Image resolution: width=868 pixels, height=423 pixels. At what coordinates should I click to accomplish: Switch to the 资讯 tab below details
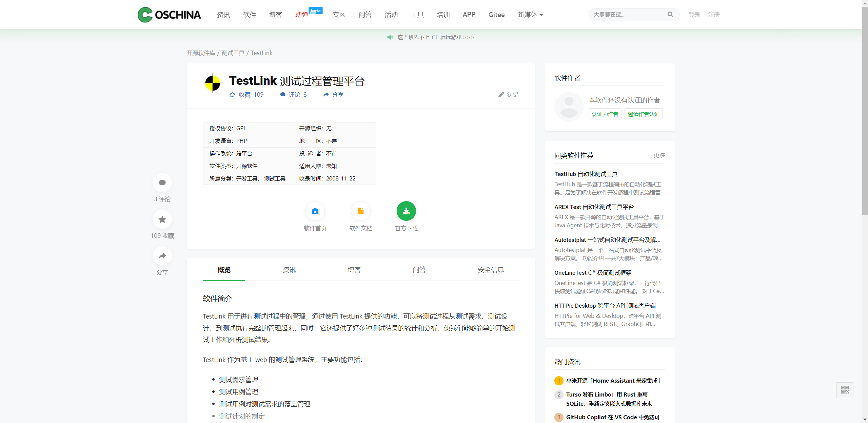289,270
